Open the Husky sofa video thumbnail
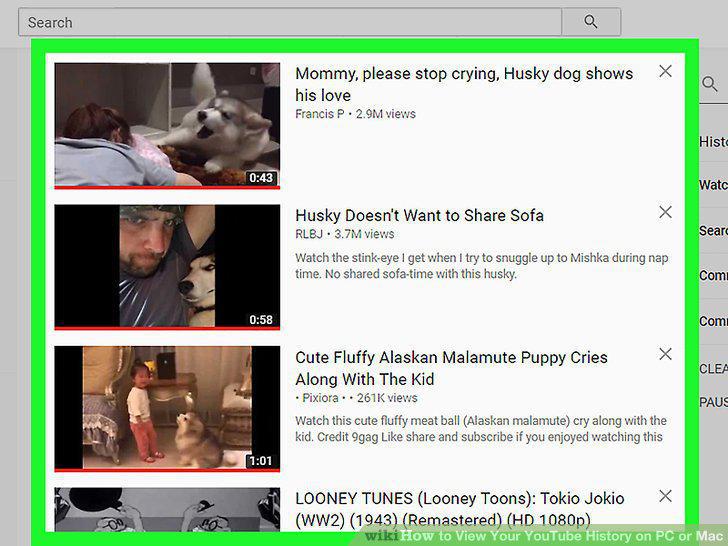This screenshot has height=546, width=728. pyautogui.click(x=167, y=267)
